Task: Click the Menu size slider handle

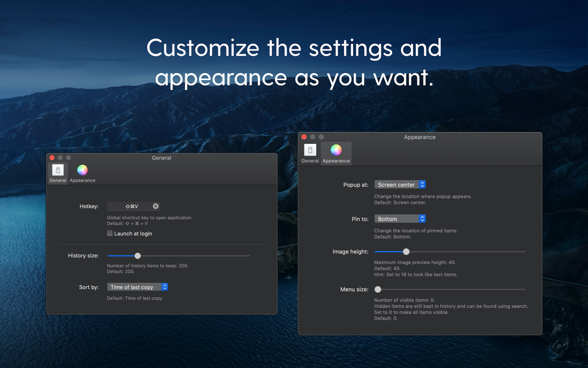Action: [378, 289]
